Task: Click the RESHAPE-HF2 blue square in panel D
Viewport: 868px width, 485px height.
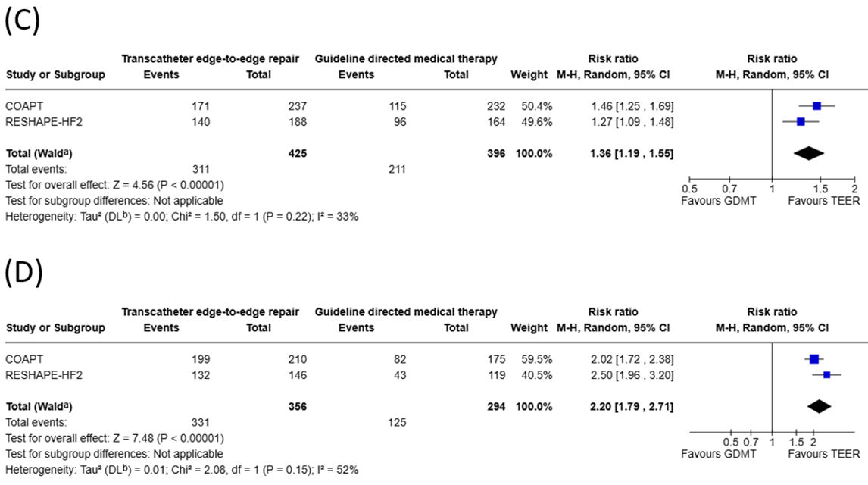Action: tap(827, 375)
